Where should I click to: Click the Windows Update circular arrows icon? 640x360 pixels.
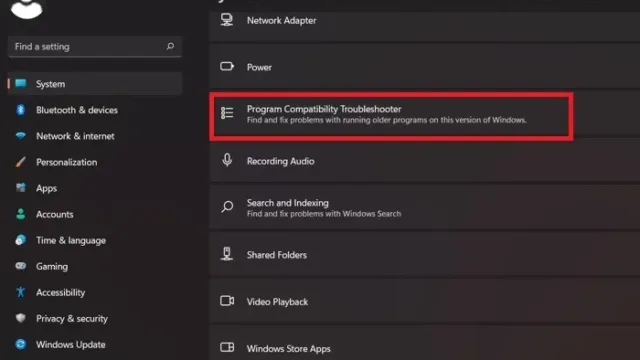point(20,344)
